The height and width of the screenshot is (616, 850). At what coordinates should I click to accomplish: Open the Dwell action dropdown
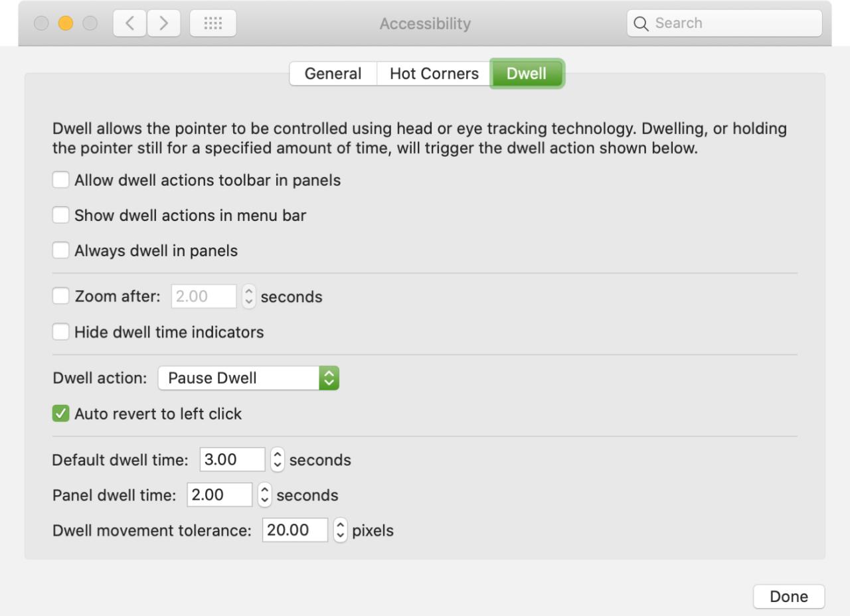click(248, 378)
